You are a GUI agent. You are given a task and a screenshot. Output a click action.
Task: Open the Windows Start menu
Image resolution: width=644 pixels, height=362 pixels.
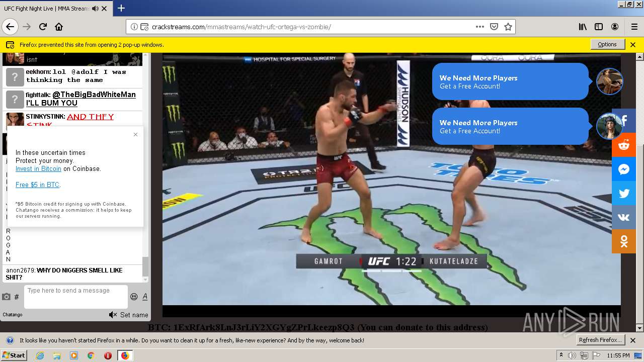(x=14, y=355)
